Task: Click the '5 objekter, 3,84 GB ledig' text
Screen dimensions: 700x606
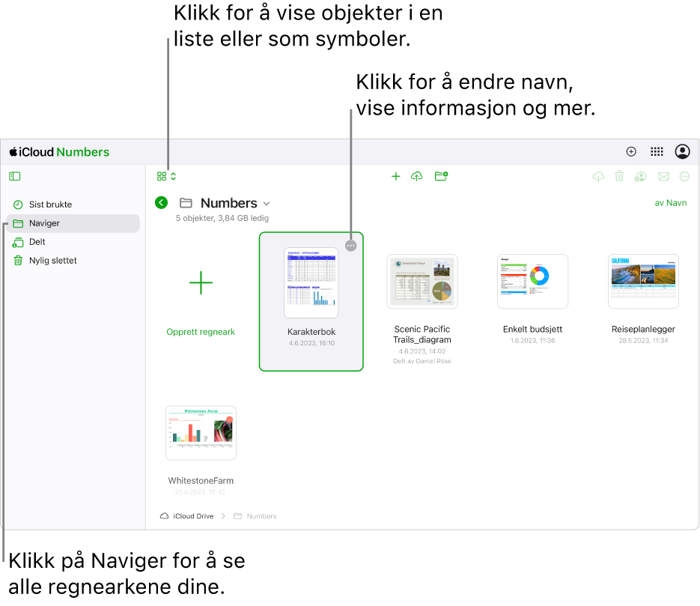Action: pyautogui.click(x=222, y=219)
